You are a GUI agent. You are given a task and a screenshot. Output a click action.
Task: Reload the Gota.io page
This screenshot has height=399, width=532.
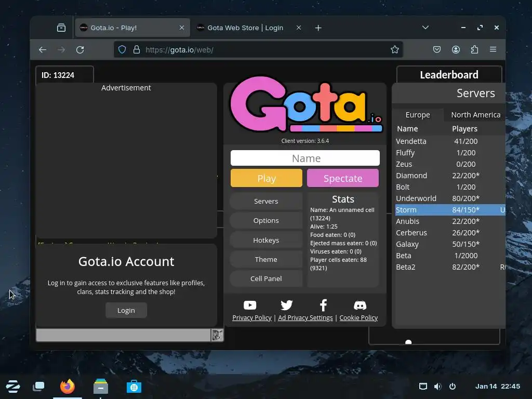click(x=80, y=50)
